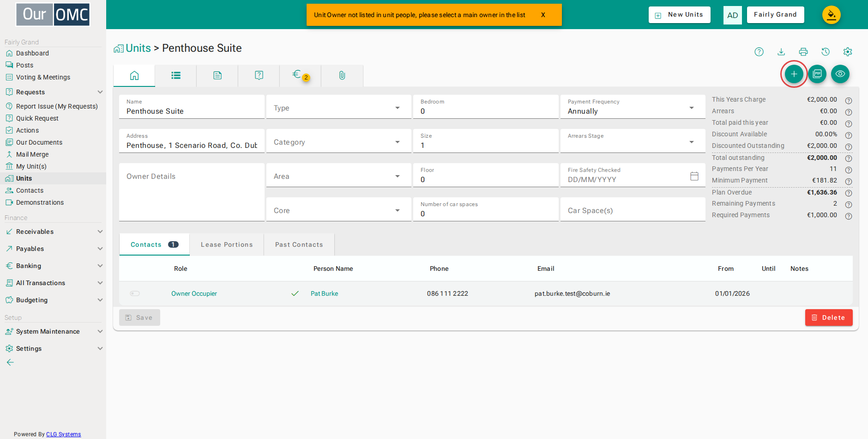Click the green plus add button
Image resolution: width=868 pixels, height=439 pixels.
794,74
